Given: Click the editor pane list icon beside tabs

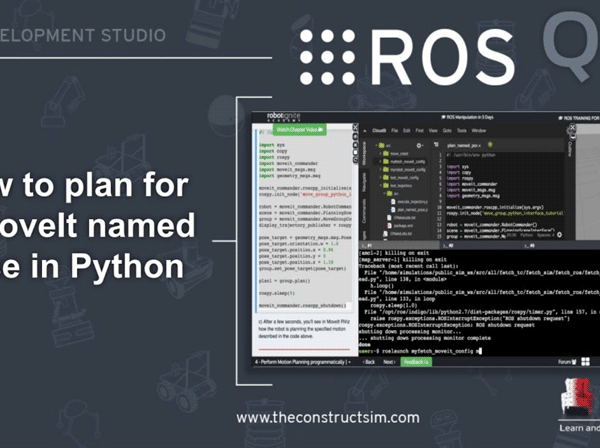Looking at the screenshot, I should (436, 145).
